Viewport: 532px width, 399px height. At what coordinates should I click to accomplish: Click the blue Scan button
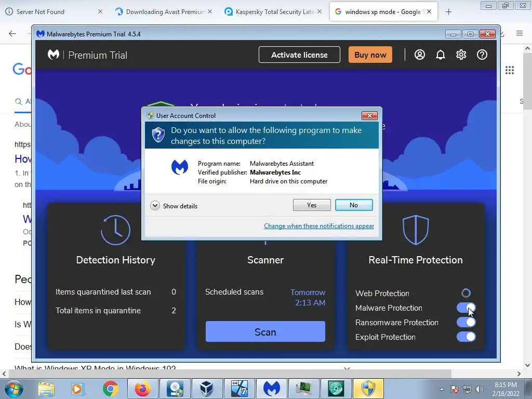pos(265,332)
